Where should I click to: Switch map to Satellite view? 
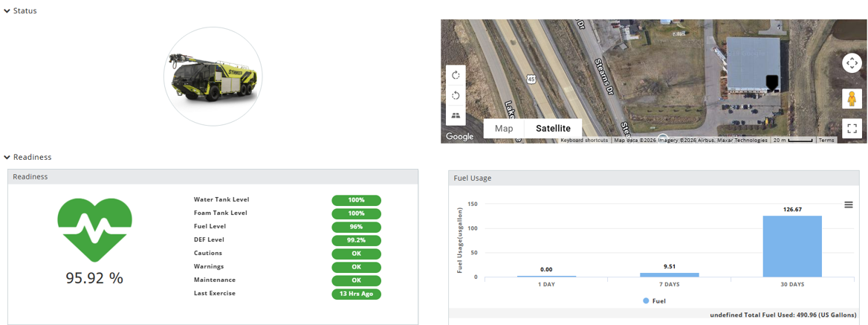click(553, 129)
